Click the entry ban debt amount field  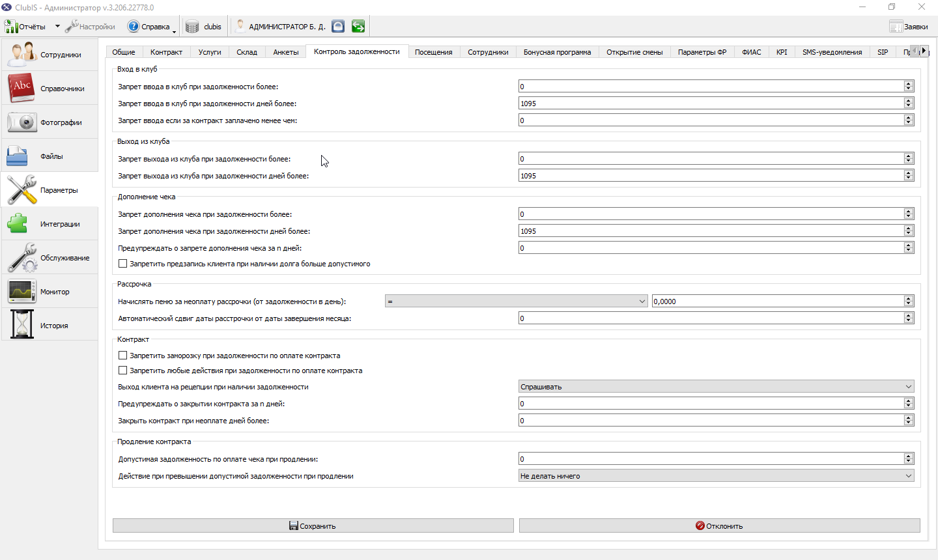pos(717,86)
